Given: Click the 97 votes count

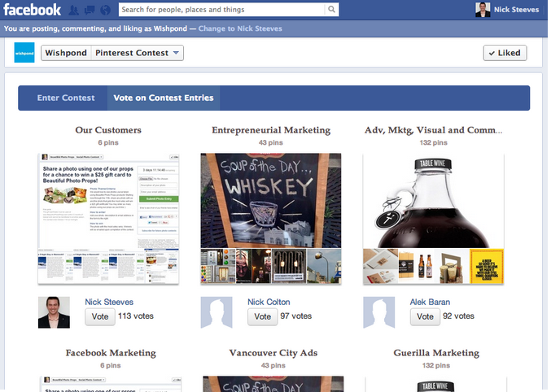Looking at the screenshot, I should [x=296, y=316].
